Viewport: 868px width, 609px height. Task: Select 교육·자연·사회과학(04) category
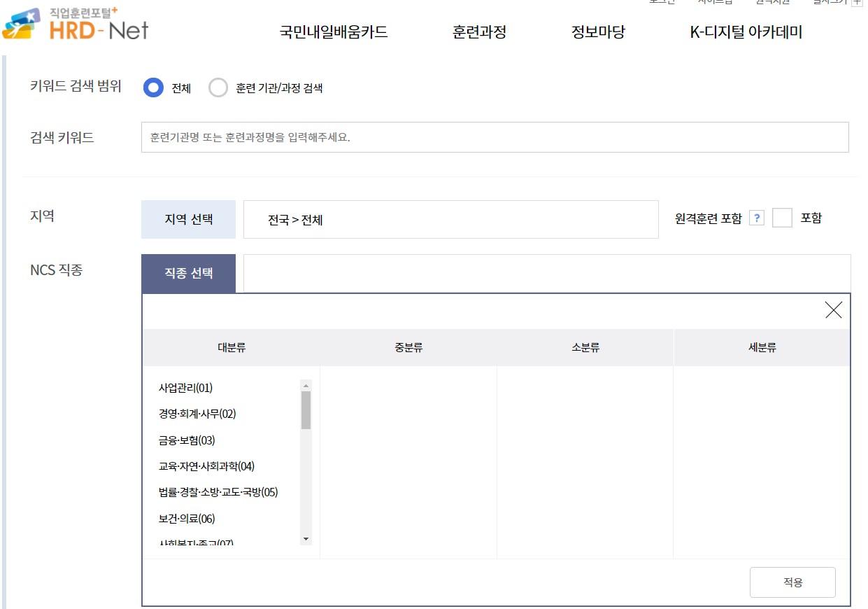206,466
